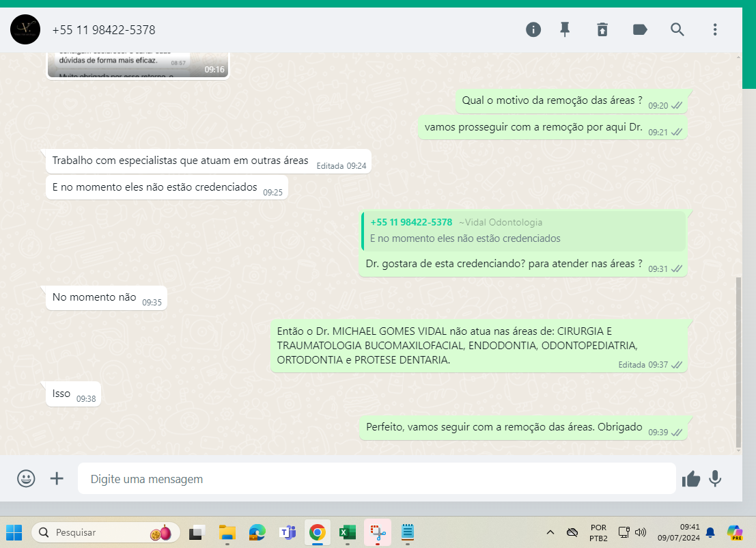Select the message about Dr. MICHAEL GOMES VIDAL
Screen dimensions: 756x548
pyautogui.click(x=479, y=345)
